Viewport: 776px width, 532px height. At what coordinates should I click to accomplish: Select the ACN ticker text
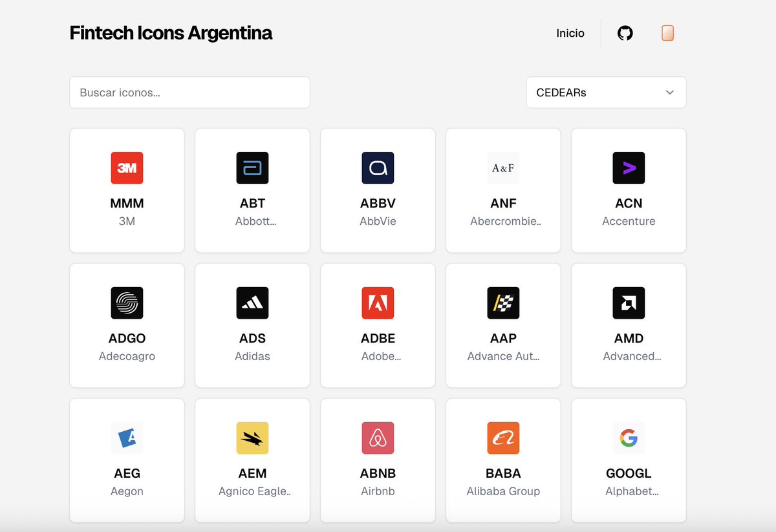pyautogui.click(x=629, y=204)
